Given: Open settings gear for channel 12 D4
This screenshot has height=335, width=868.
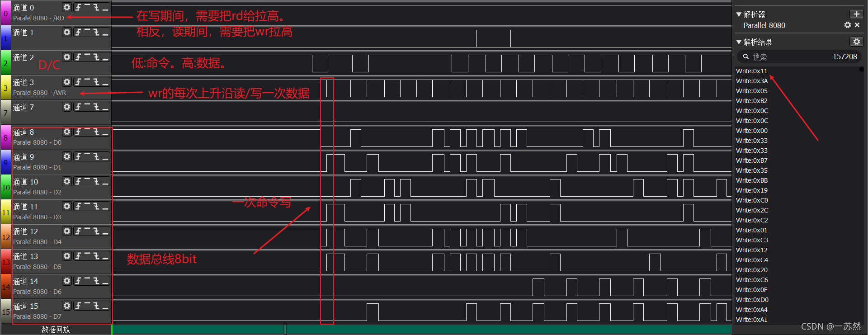Looking at the screenshot, I should 67,231.
